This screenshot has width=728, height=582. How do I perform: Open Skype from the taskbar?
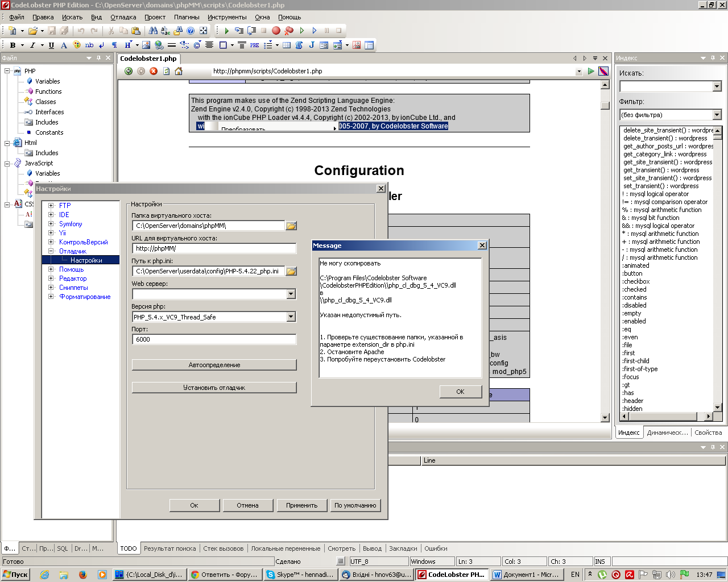tap(300, 575)
